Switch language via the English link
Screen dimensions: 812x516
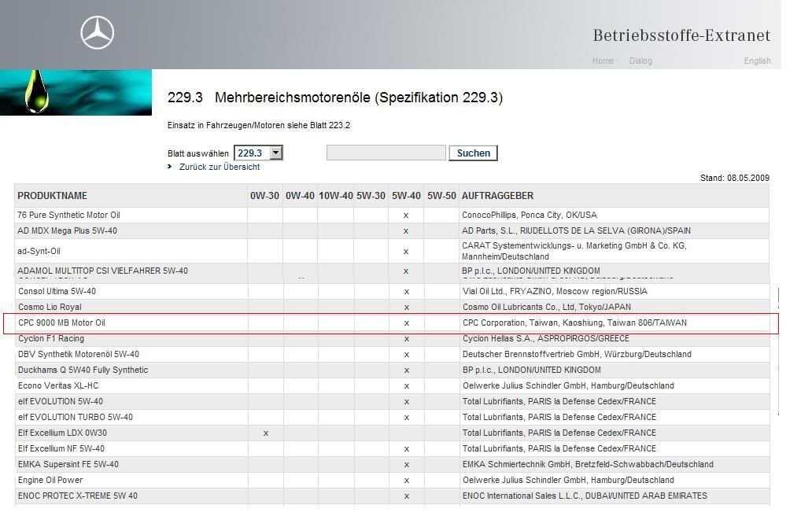pos(757,61)
